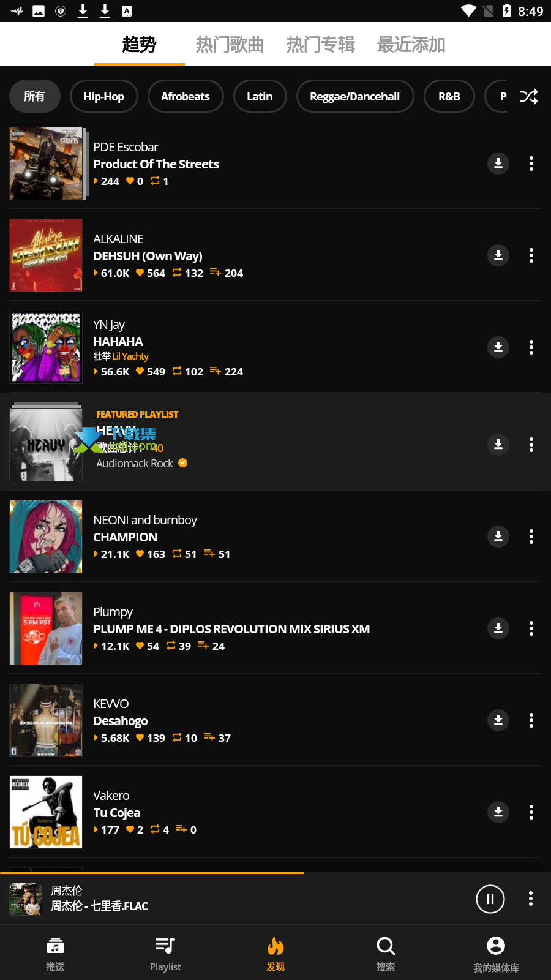Select the Reggae/Dancehall genre chip

(x=355, y=96)
